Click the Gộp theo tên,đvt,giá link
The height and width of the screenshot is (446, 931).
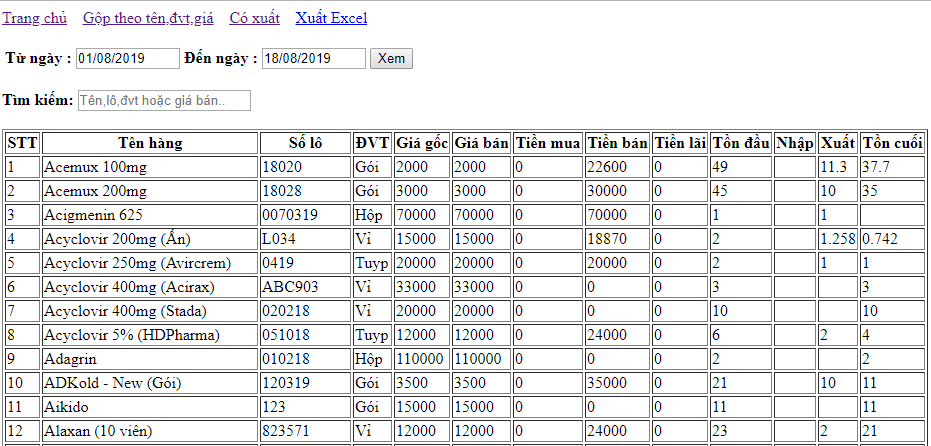pos(148,18)
